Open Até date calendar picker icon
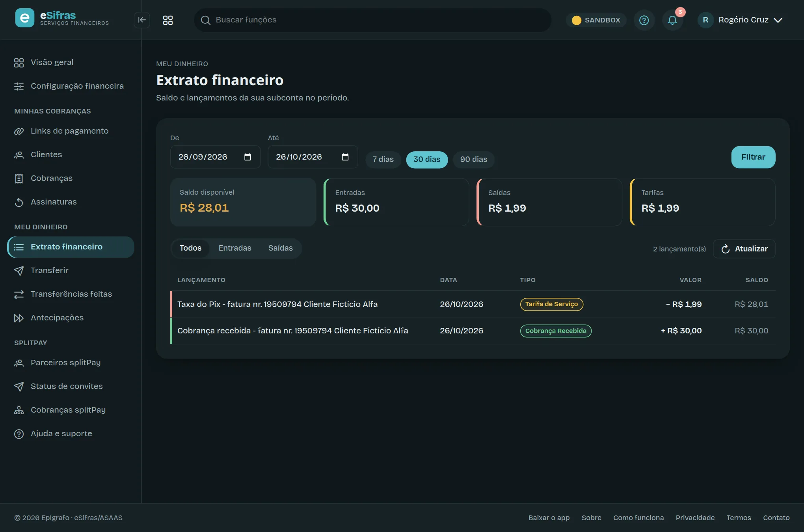Viewport: 804px width, 532px height. point(345,157)
